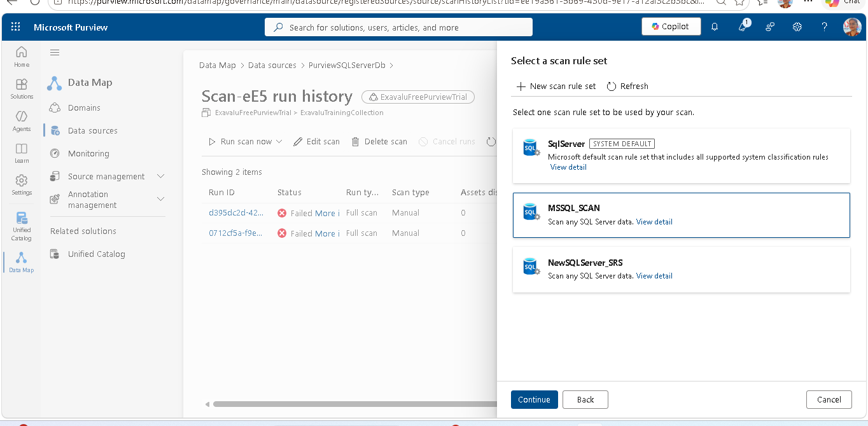
Task: Click horizontal scrollbar under run table
Action: click(x=354, y=404)
